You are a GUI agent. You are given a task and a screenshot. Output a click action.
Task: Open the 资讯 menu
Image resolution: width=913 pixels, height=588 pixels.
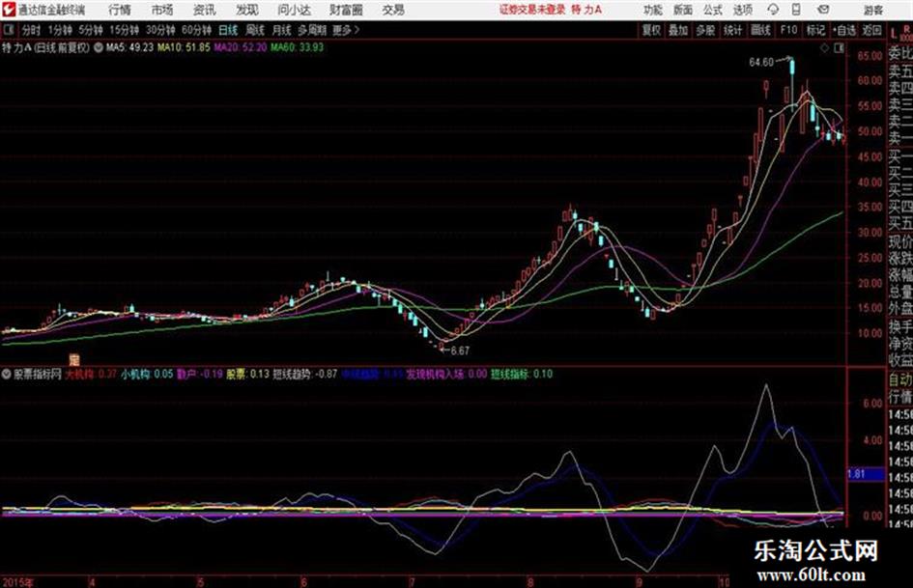[x=205, y=10]
